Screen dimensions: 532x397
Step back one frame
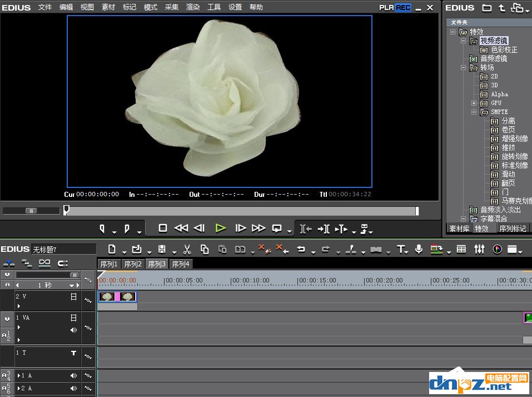coord(199,229)
